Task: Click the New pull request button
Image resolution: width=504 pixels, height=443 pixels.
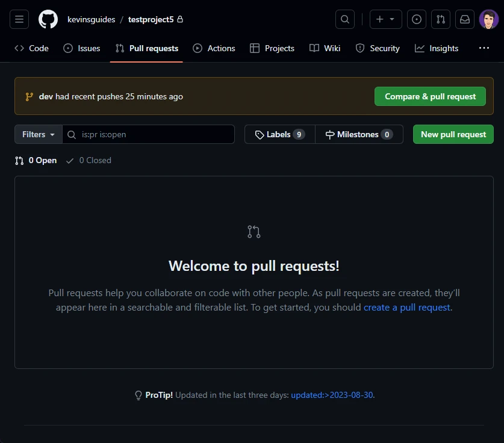Action: coord(453,134)
